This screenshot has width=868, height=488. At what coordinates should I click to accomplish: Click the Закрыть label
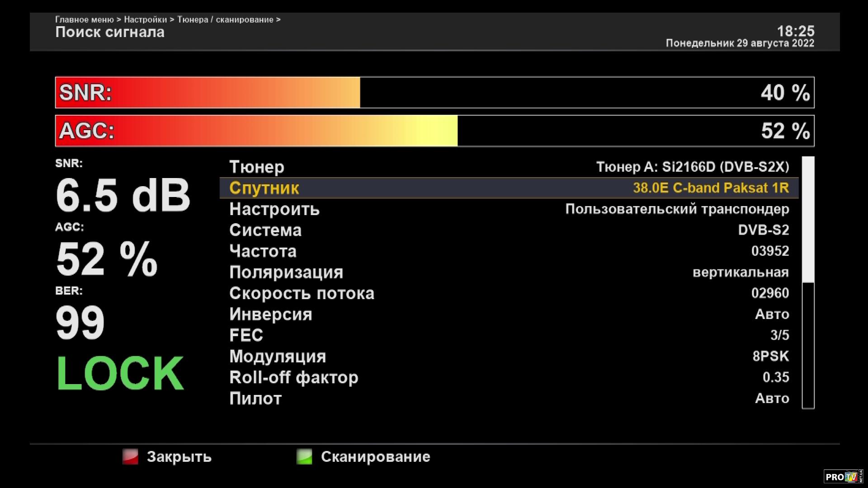(x=179, y=457)
